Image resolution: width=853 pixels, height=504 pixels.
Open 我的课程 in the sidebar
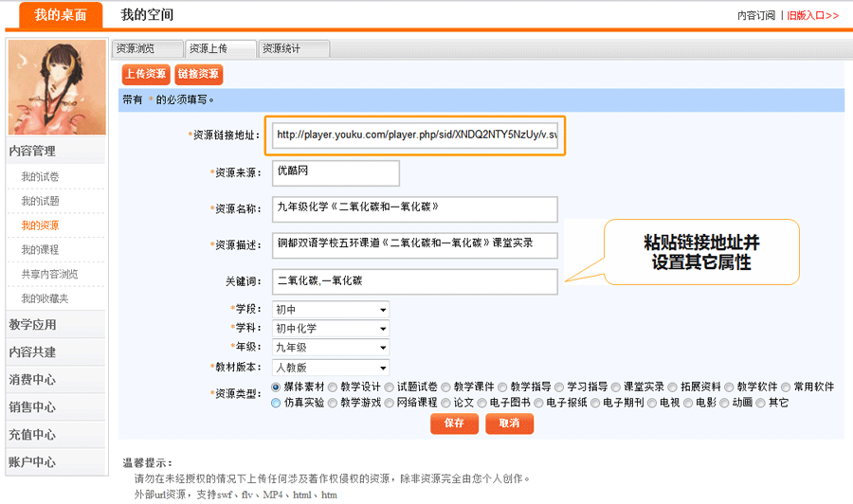(x=40, y=250)
